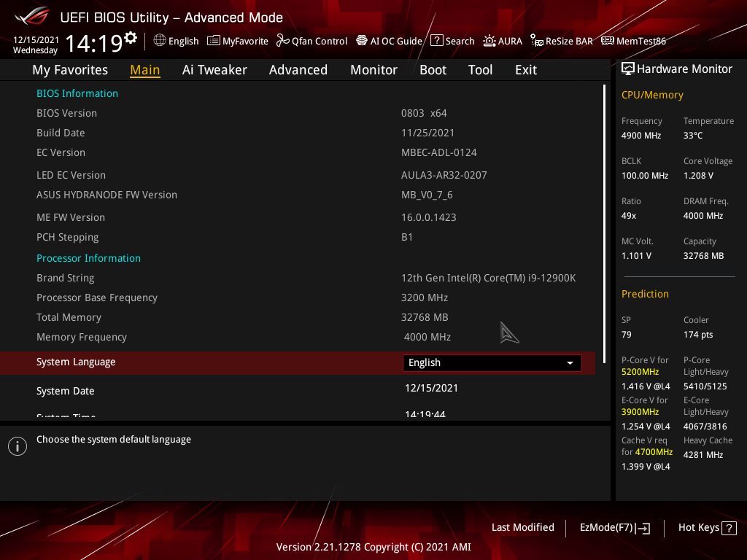Open the Tool tab
This screenshot has height=560, width=747.
[x=480, y=69]
